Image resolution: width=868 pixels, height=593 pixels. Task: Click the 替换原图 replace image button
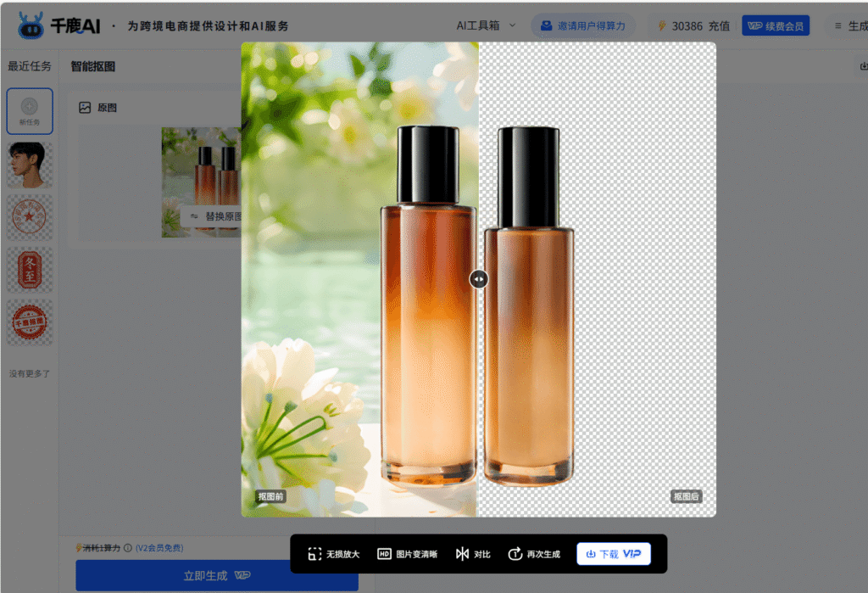click(212, 216)
